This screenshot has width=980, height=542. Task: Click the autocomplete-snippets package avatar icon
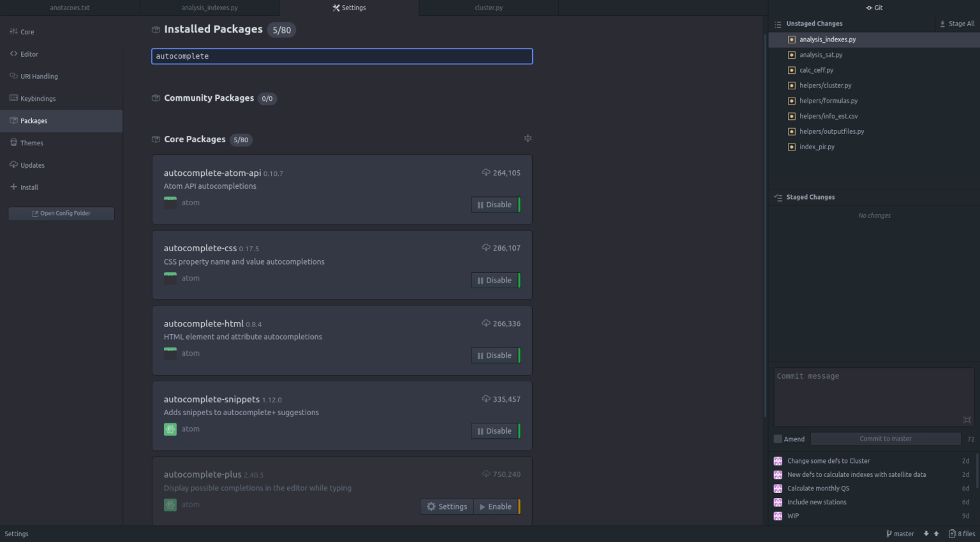[x=170, y=429]
